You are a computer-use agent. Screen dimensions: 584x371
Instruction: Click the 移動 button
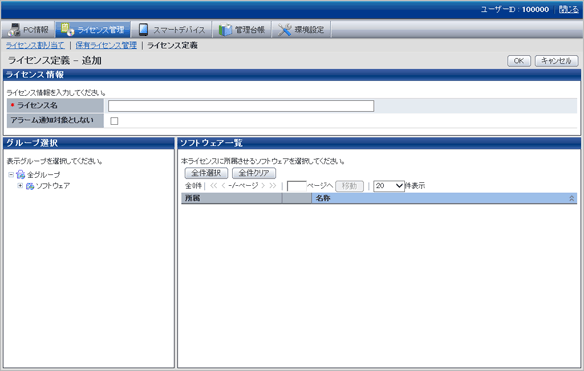349,186
